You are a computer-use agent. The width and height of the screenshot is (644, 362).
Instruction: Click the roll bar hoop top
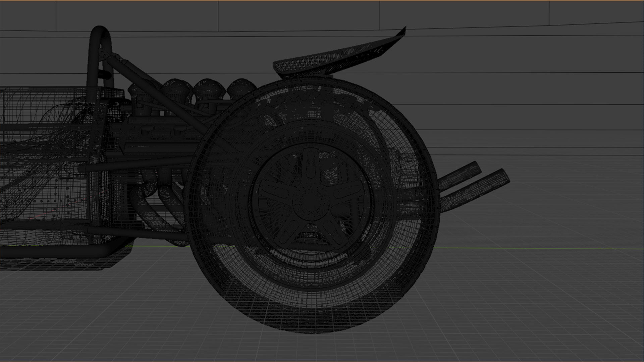[100, 31]
